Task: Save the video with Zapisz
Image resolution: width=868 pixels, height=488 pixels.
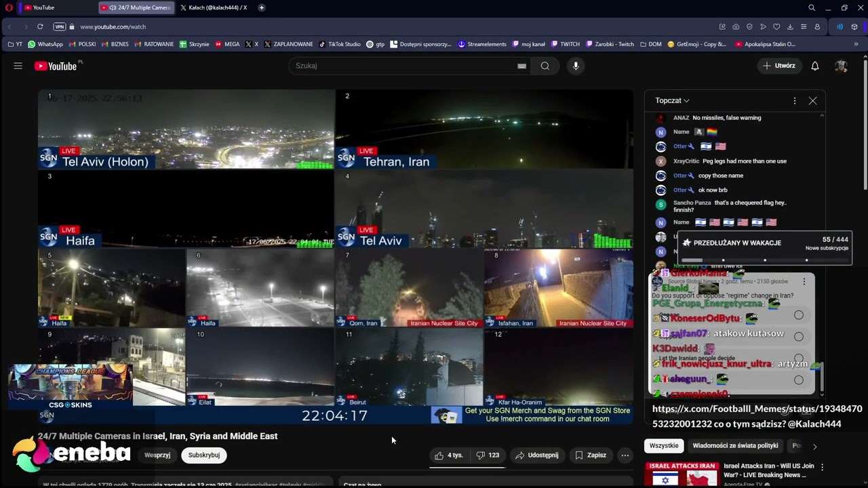Action: pos(591,455)
